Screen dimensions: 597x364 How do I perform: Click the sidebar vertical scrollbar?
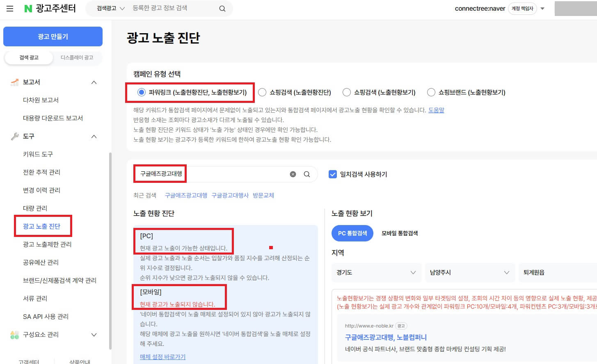point(110,250)
